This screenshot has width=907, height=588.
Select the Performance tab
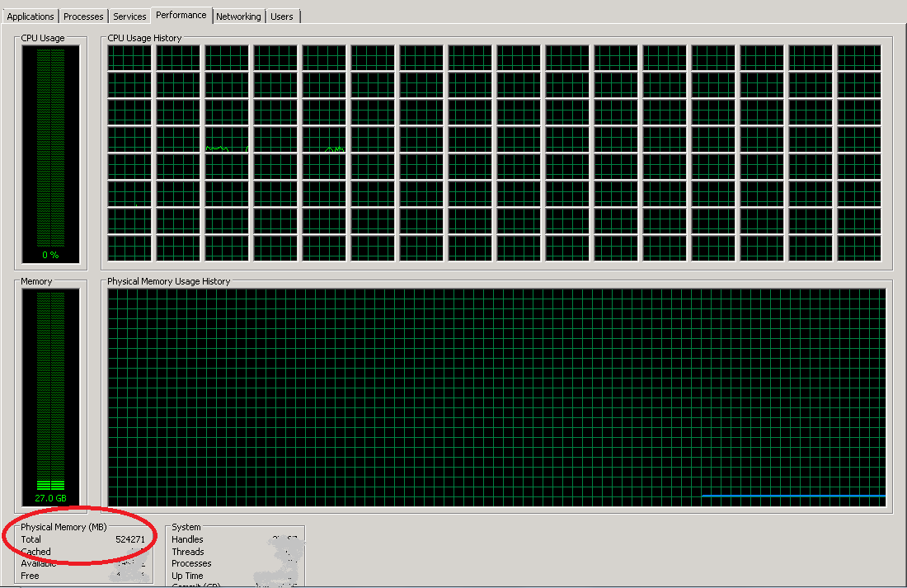click(181, 15)
